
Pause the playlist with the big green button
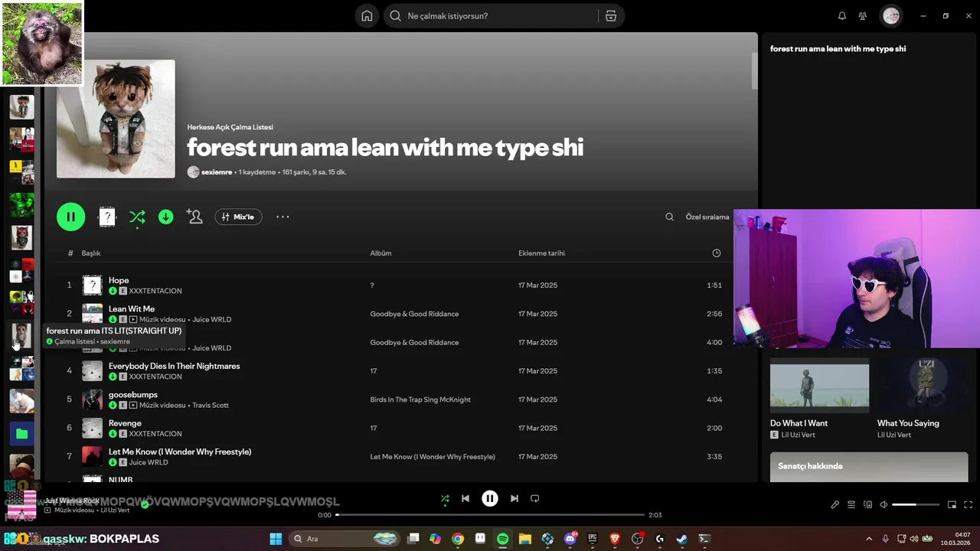click(x=70, y=217)
